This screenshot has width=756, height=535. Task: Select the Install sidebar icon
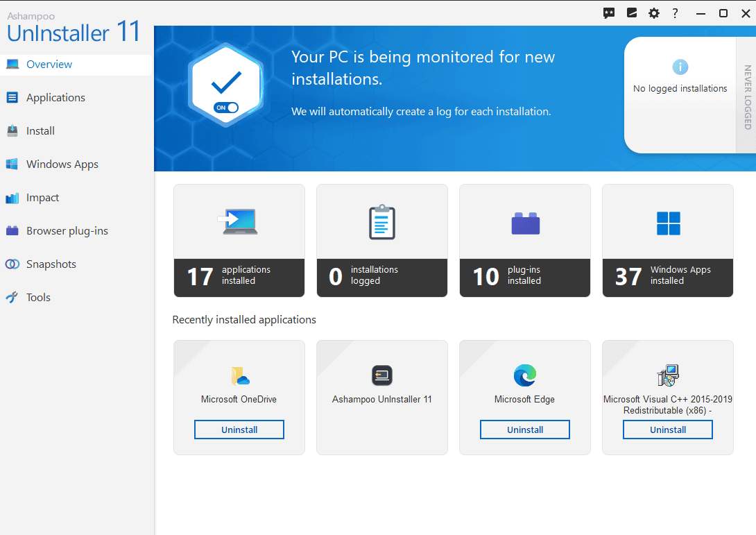coord(12,130)
